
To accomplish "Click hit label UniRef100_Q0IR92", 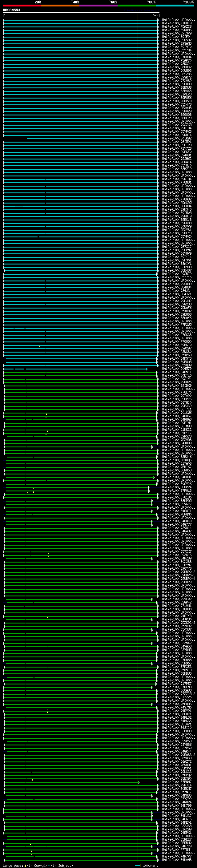I will [176, 138].
